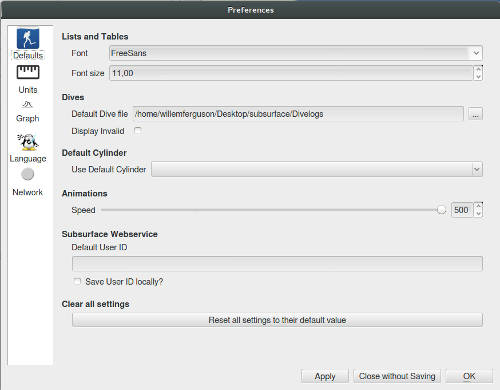Image resolution: width=500 pixels, height=390 pixels.
Task: Open the Graph preferences icon
Action: pos(27,105)
